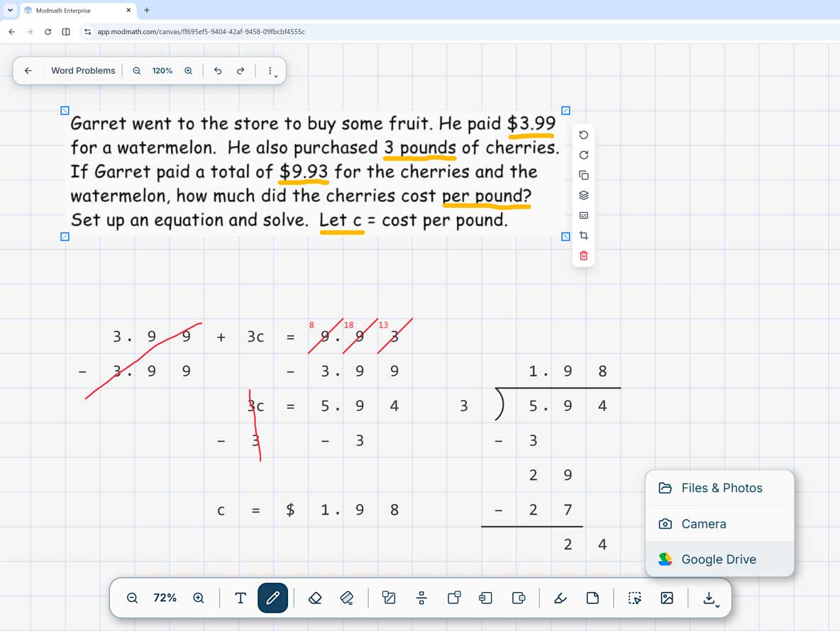Open the three-dot more options menu

click(x=270, y=71)
